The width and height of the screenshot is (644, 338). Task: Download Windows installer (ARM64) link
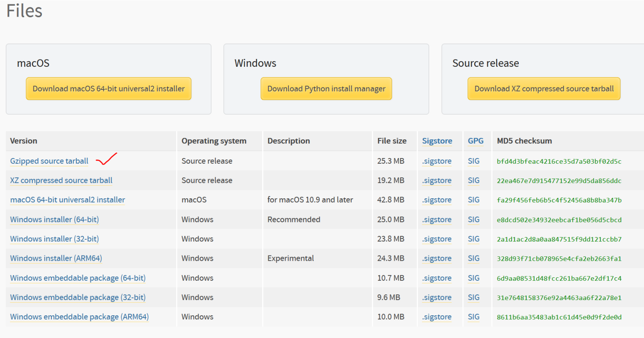[x=56, y=259]
